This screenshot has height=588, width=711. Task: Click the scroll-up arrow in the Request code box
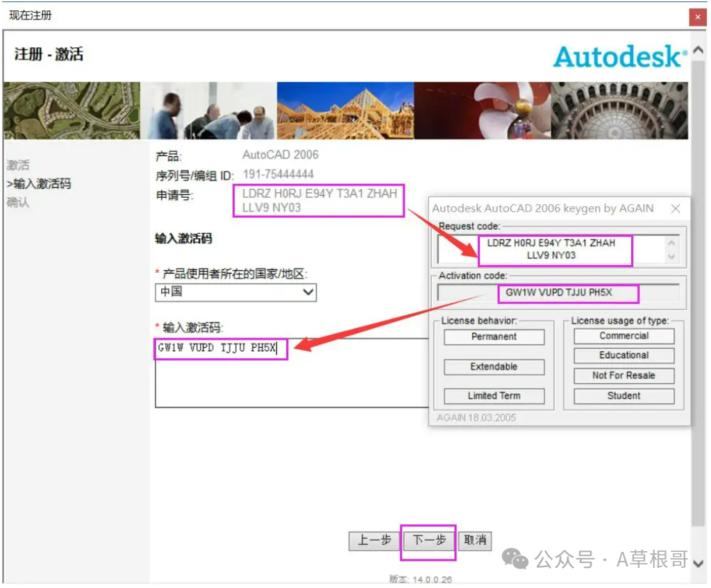click(x=671, y=243)
